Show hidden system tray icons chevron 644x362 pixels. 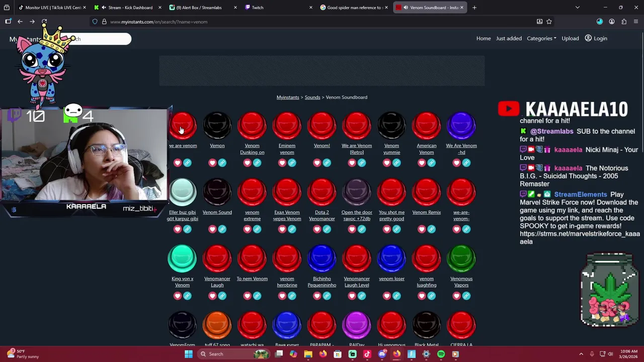pos(581,354)
